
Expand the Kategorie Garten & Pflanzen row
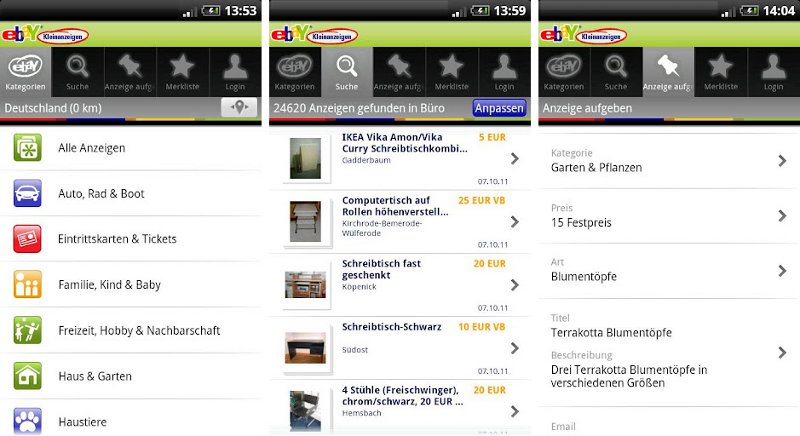tap(669, 161)
